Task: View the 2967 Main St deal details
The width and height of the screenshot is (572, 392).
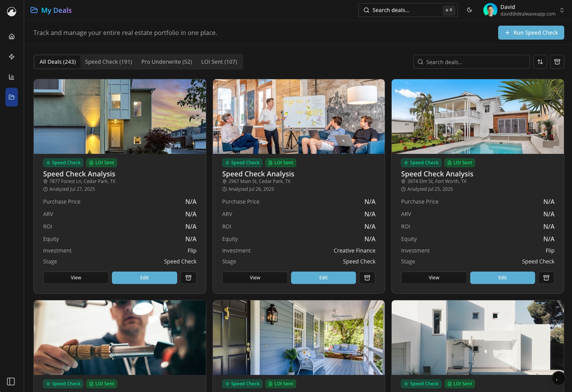Action: 255,277
